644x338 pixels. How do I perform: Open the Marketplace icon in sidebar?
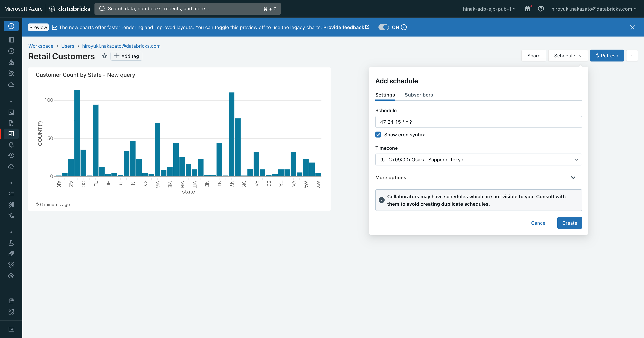(11, 301)
